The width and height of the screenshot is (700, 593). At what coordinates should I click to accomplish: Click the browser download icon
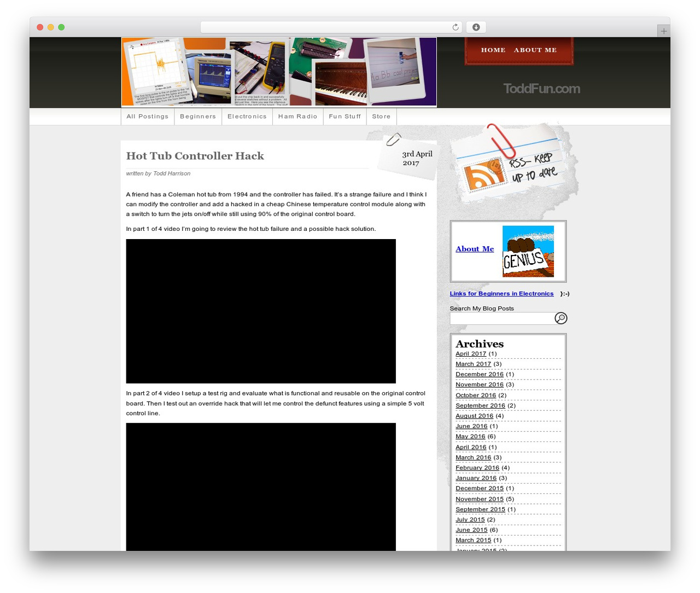tap(476, 27)
